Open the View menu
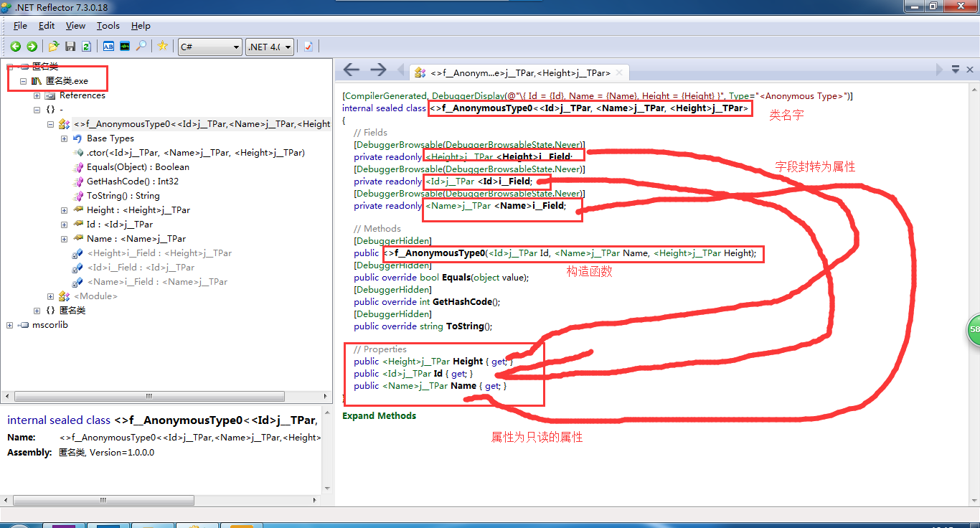Screen dimensions: 980x528 click(x=75, y=25)
